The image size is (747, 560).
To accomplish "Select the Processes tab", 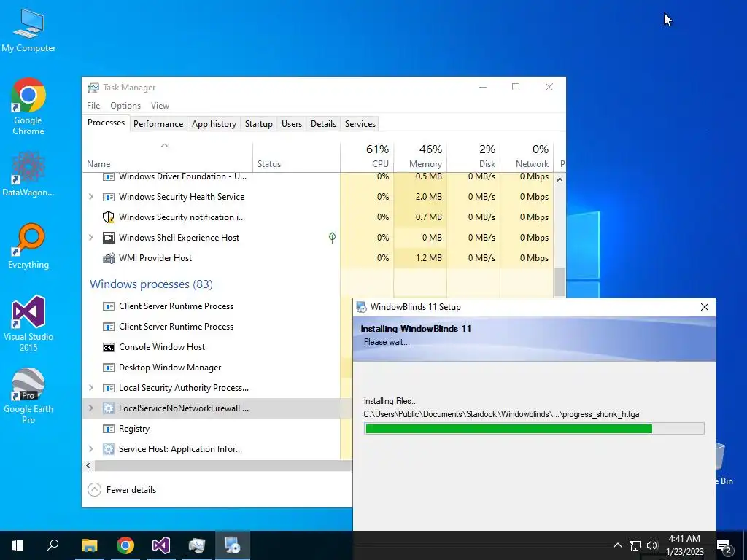I will click(x=106, y=122).
